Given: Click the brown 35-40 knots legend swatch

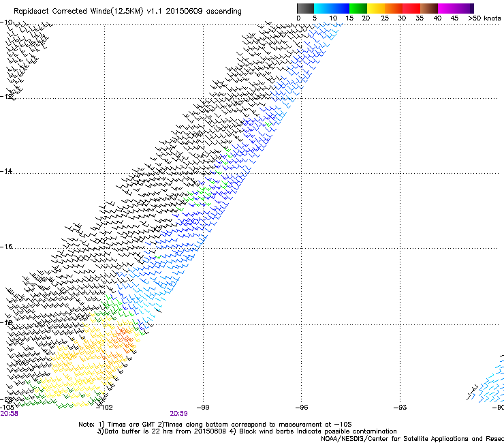Looking at the screenshot, I should pos(429,8).
